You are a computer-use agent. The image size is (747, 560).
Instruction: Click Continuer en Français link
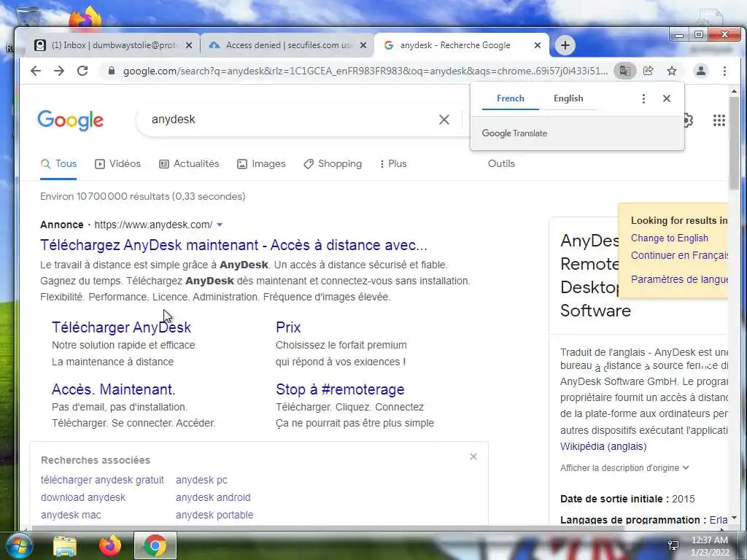point(679,255)
